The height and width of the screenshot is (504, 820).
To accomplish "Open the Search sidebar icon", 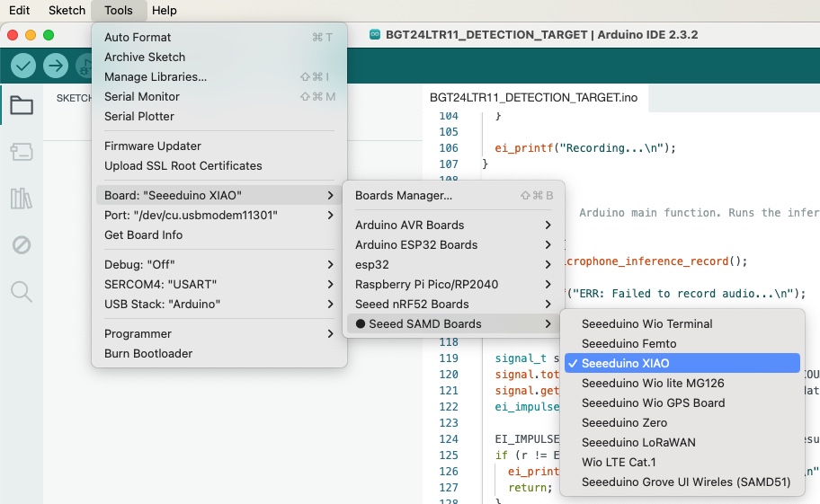I will pos(22,291).
